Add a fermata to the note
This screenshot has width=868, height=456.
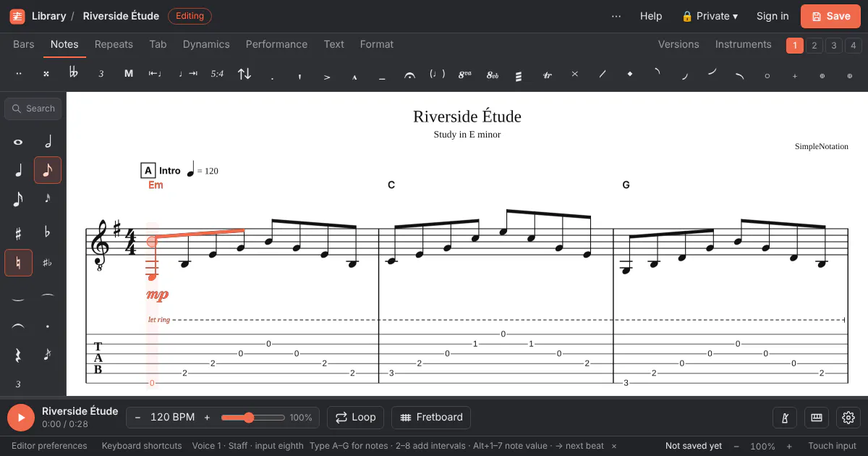(410, 74)
